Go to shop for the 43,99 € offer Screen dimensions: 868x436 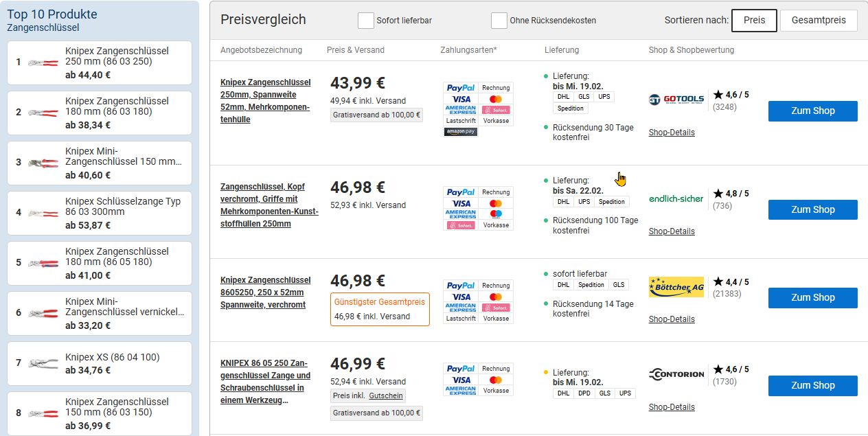[812, 111]
